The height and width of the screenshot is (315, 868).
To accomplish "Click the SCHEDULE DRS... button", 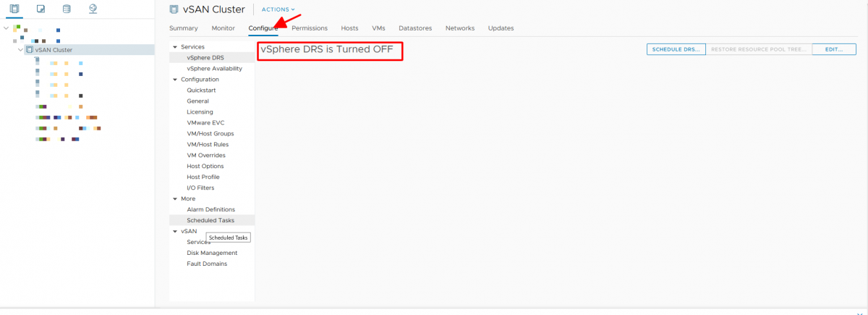I will (x=675, y=49).
